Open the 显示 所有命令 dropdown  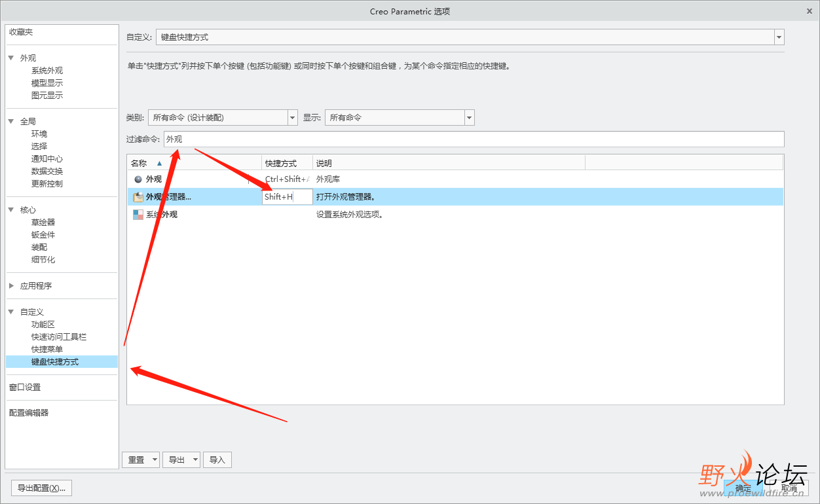[469, 118]
